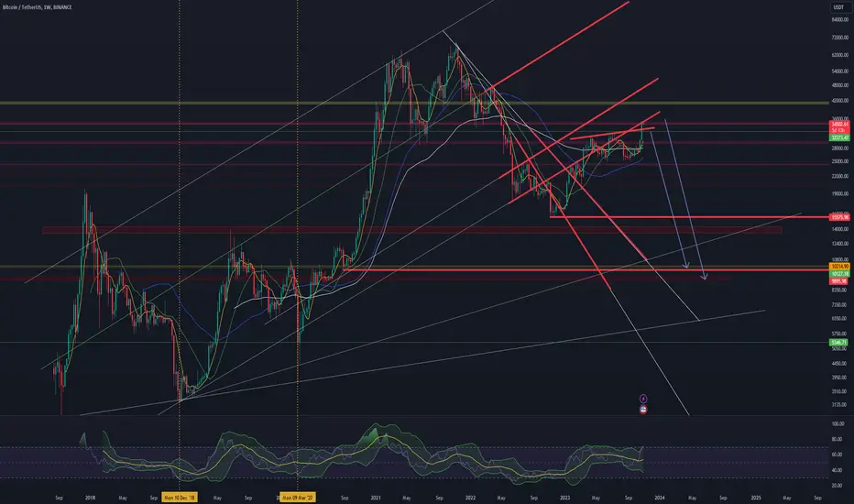Click the green 5346.71 price label
Screen dimensions: 854x504
coord(839,343)
